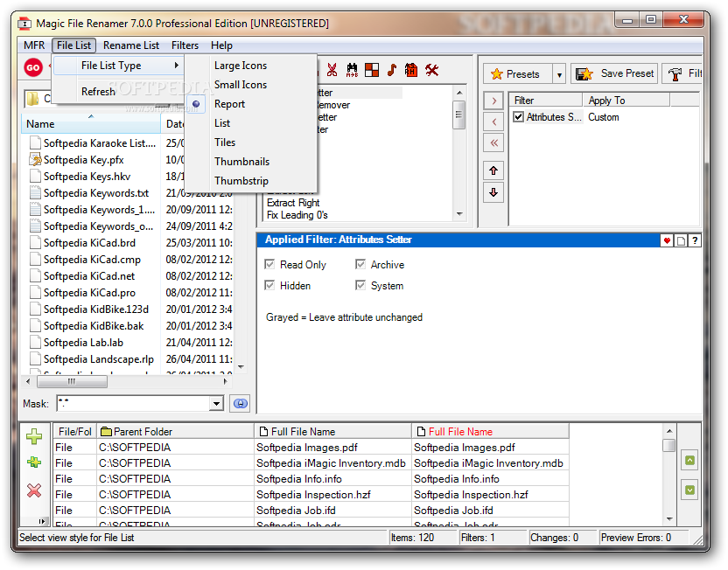Click the red X remove icon
Image resolution: width=728 pixels, height=570 pixels.
coord(34,490)
